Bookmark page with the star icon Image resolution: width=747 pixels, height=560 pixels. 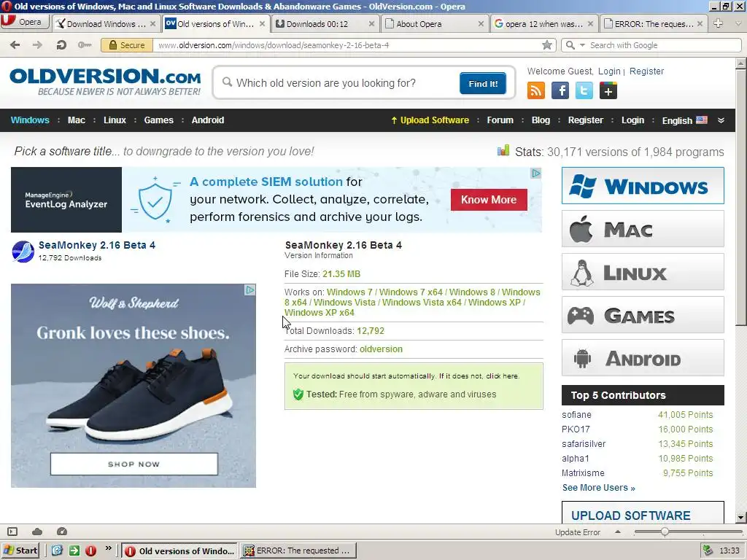(x=547, y=45)
